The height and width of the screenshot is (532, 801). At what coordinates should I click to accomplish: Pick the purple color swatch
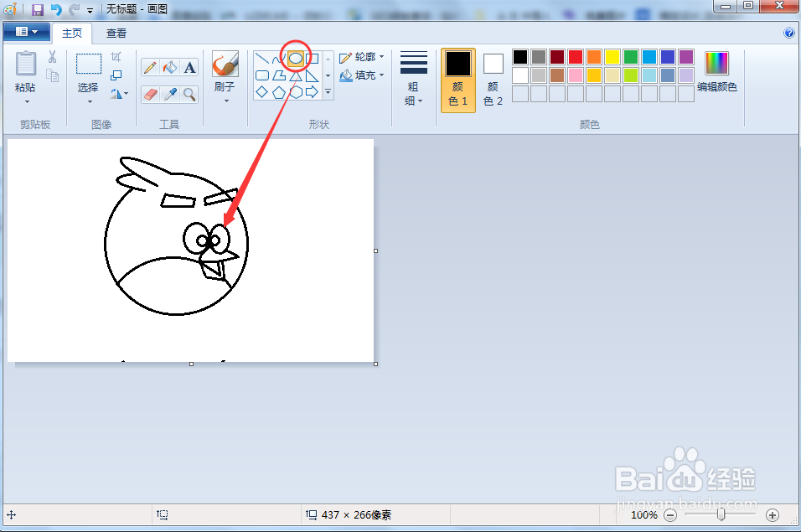click(x=686, y=57)
